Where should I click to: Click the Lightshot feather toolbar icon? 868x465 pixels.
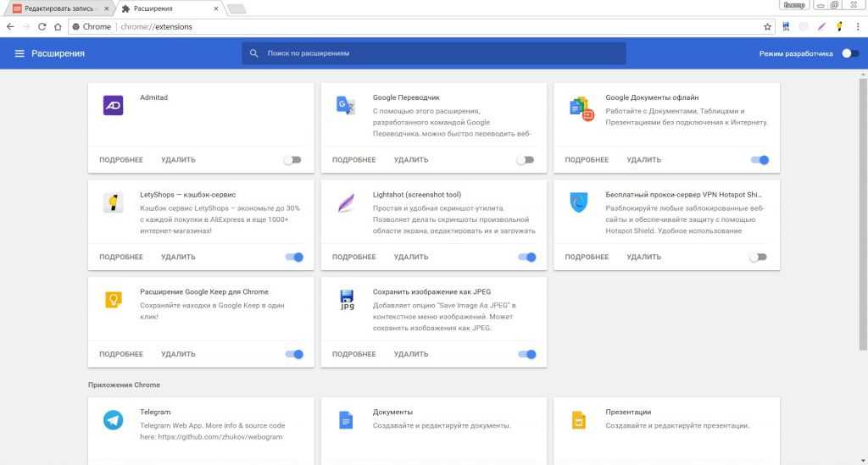(821, 26)
